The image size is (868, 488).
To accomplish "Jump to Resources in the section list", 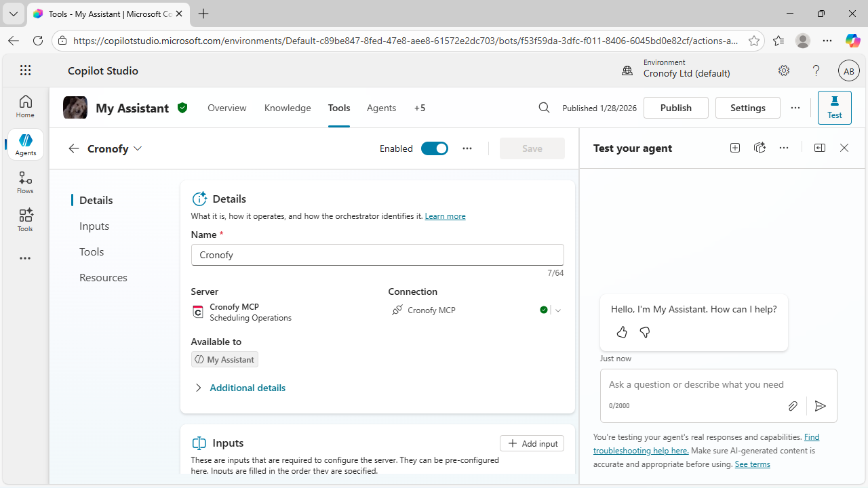I will [x=103, y=277].
